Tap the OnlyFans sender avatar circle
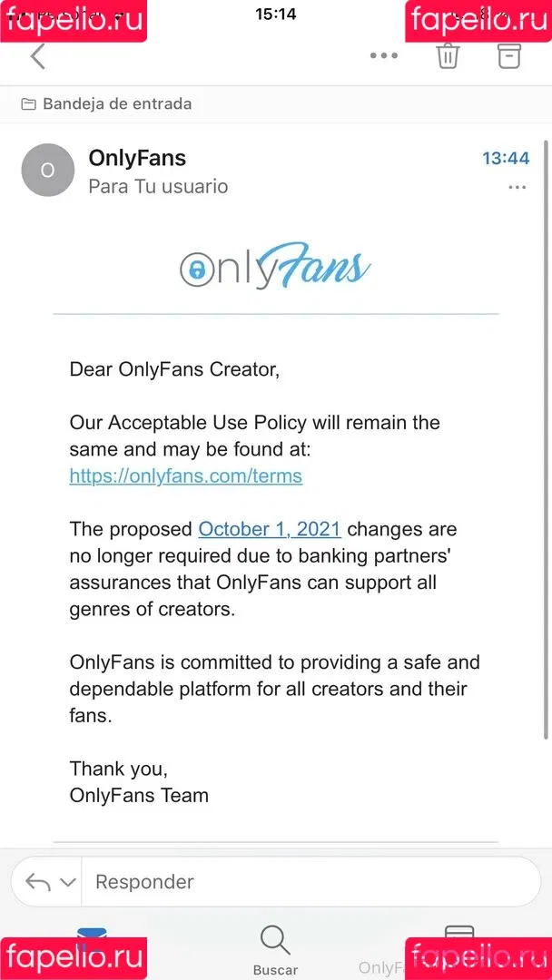552x980 pixels. tap(47, 170)
